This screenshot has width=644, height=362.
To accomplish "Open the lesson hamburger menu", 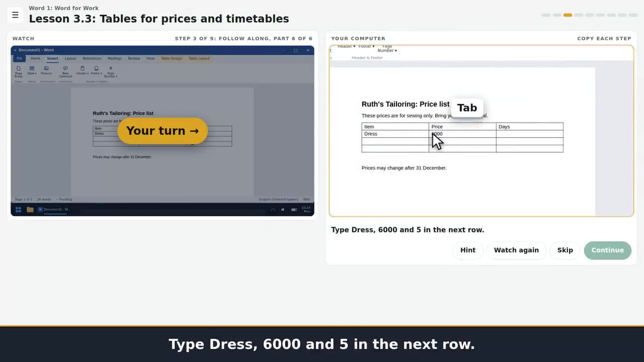I will pos(15,15).
